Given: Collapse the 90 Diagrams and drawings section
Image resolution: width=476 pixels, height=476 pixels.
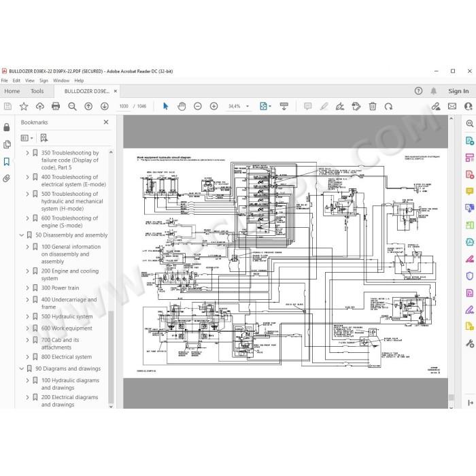Looking at the screenshot, I should (x=22, y=369).
